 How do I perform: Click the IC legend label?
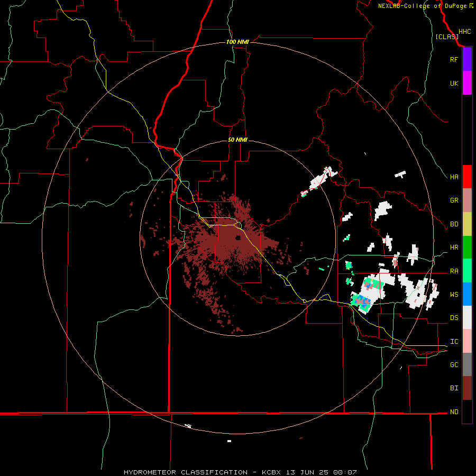coord(454,342)
